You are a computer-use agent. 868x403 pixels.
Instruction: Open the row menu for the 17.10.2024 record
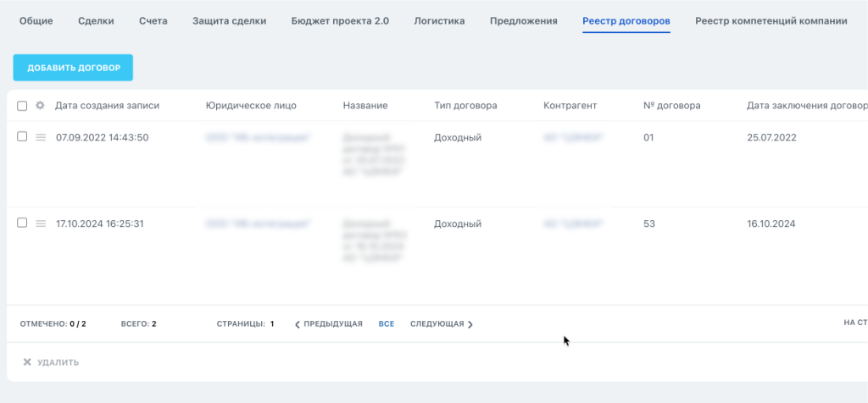click(x=41, y=224)
